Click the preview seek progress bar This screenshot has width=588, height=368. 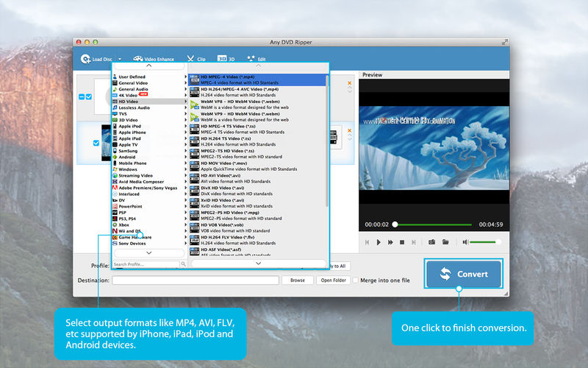[433, 224]
